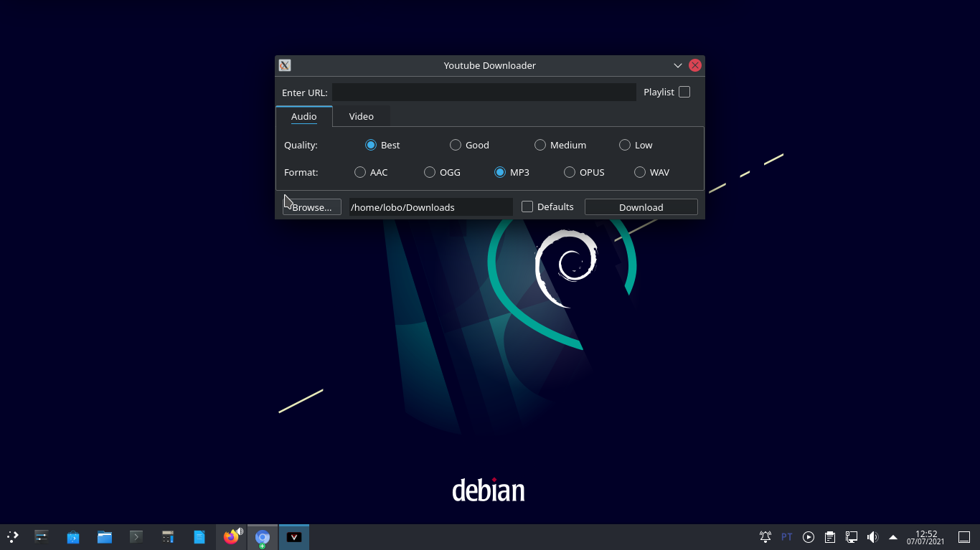This screenshot has width=980, height=550.
Task: Choose Medium quality
Action: 540,145
